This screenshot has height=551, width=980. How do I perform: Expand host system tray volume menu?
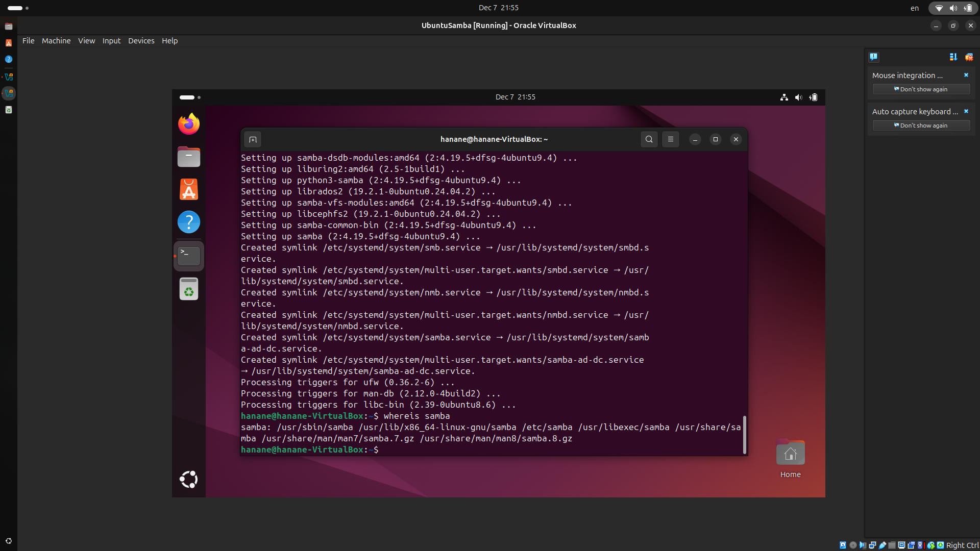(953, 8)
